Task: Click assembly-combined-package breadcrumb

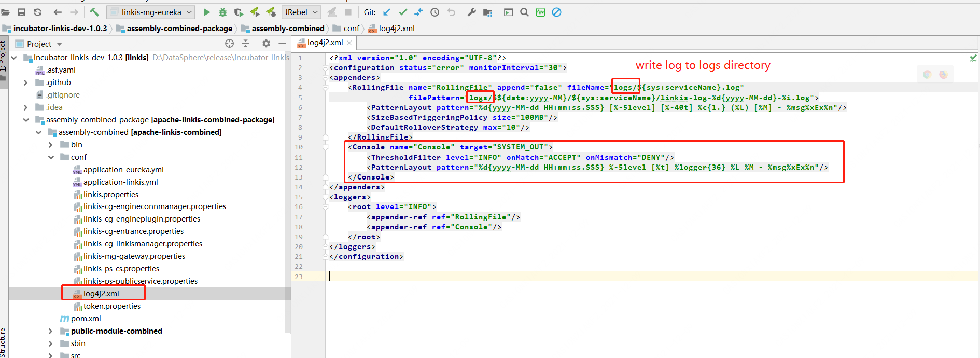Action: [179, 29]
